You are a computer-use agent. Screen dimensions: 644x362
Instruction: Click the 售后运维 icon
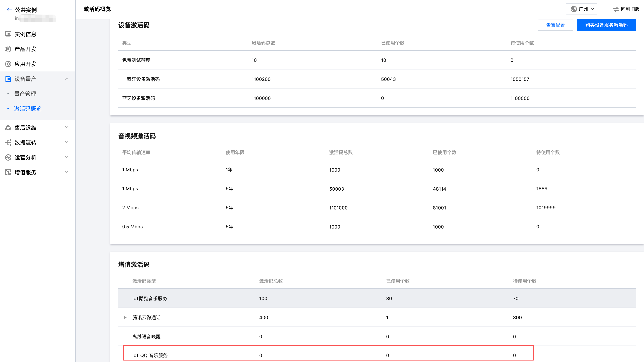click(x=8, y=128)
